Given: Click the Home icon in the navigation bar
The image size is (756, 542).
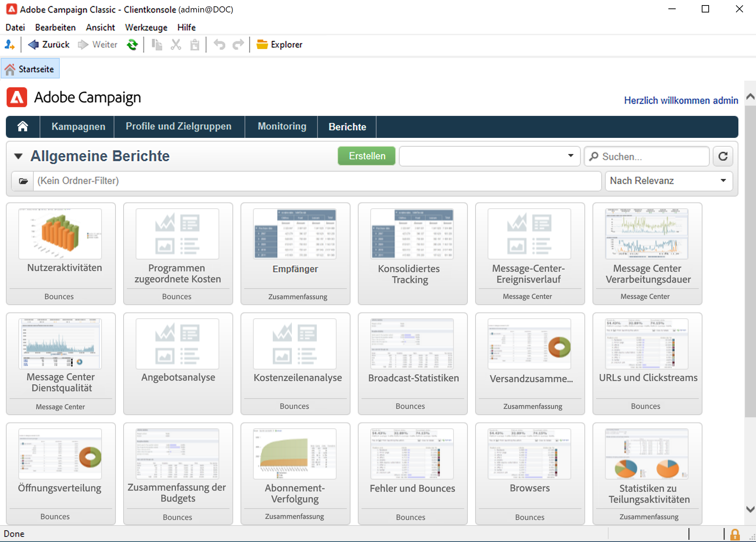Looking at the screenshot, I should 23,127.
